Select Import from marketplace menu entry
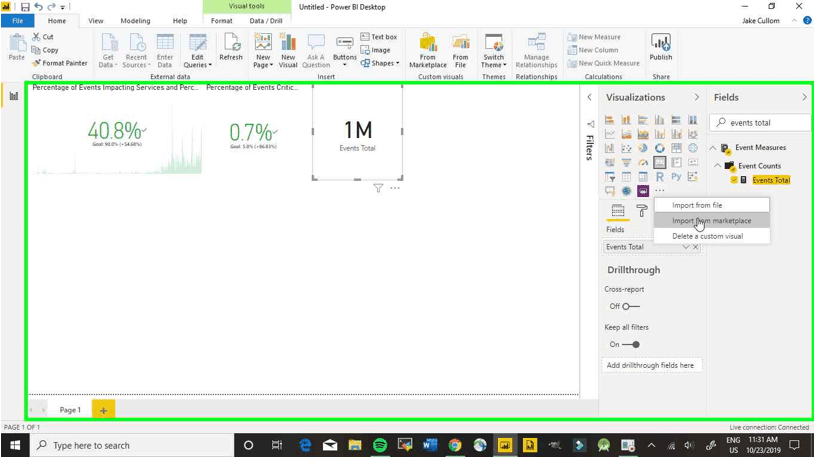 (x=711, y=221)
